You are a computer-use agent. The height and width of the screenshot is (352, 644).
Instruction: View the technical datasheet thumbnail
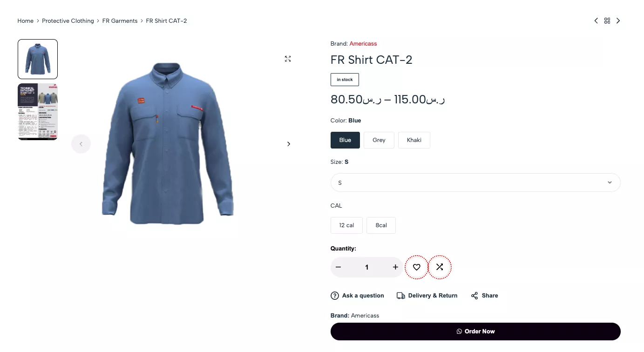[38, 112]
